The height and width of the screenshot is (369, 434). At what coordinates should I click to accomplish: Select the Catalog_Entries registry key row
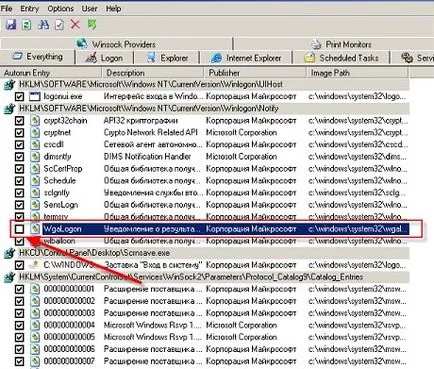(206, 277)
